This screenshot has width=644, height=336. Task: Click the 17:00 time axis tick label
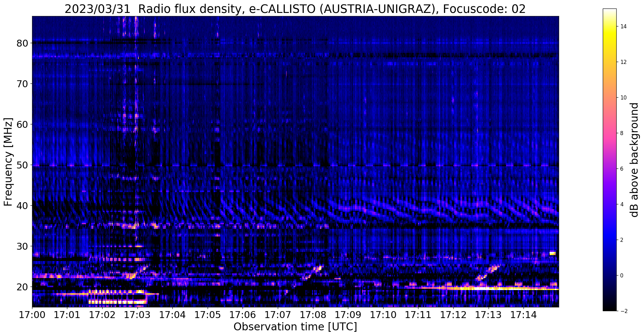tap(32, 315)
